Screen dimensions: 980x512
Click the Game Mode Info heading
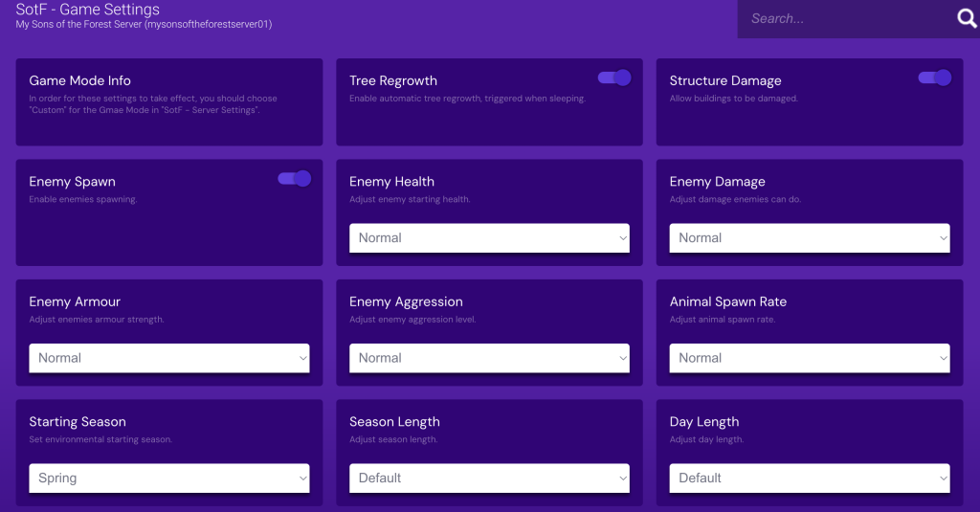80,80
